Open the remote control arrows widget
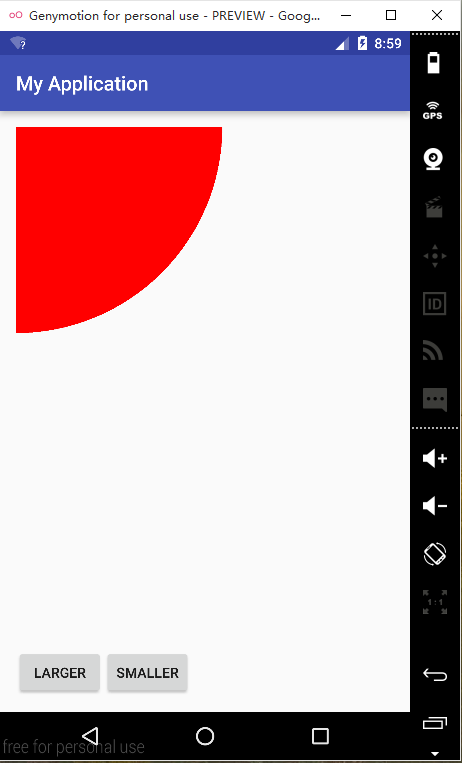462x763 pixels. coord(435,255)
